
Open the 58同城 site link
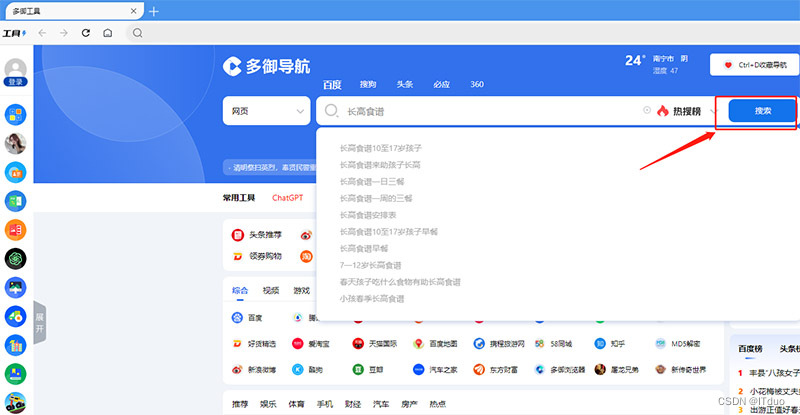coord(554,344)
